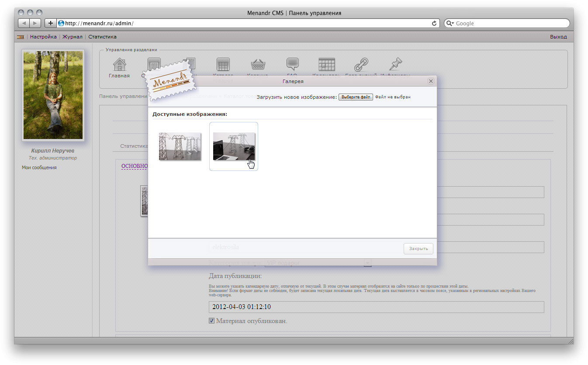Open the Каталог товаров catalog icon
The width and height of the screenshot is (588, 365).
223,65
